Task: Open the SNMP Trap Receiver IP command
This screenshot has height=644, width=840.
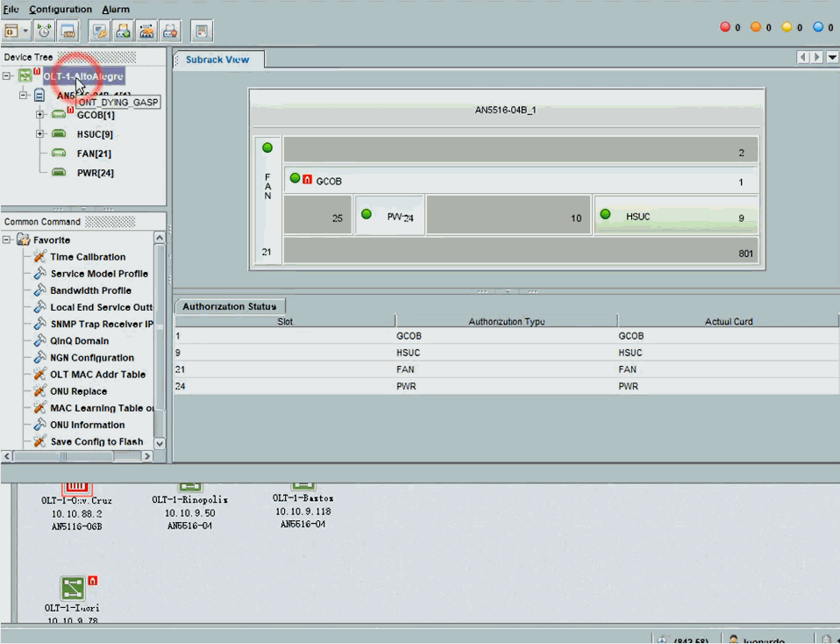Action: coord(102,324)
